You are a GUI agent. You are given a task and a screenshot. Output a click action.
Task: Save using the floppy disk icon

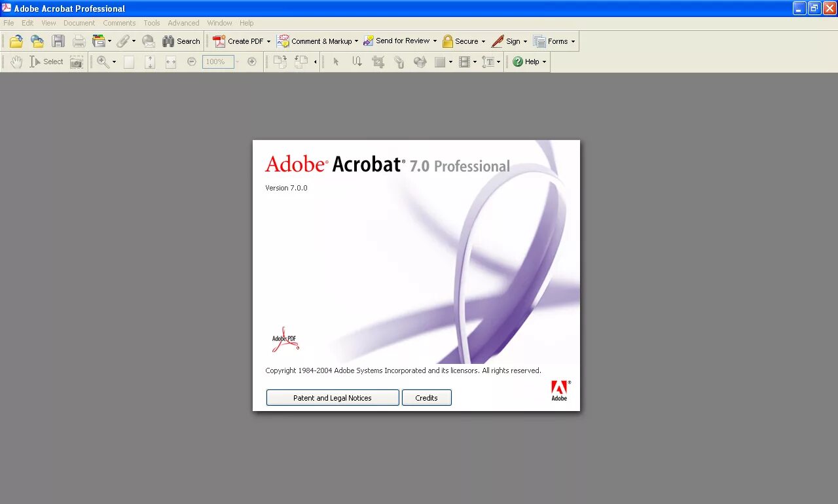tap(58, 41)
